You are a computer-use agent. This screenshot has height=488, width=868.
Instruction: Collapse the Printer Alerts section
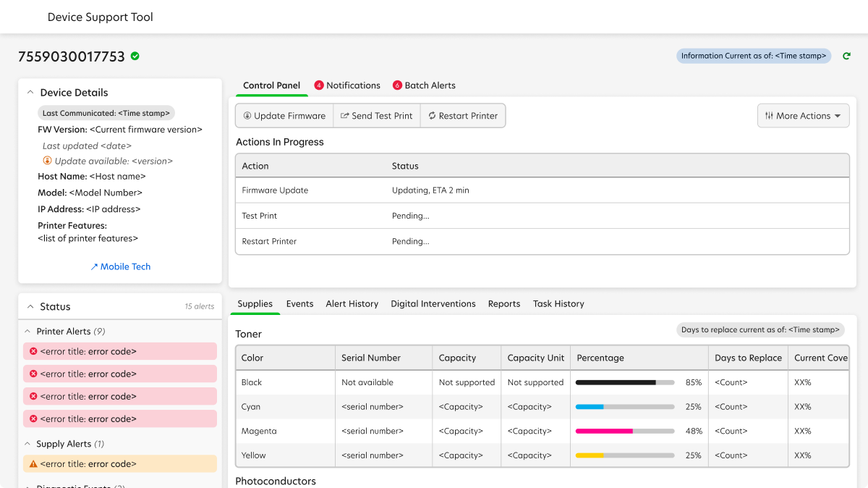(x=27, y=331)
